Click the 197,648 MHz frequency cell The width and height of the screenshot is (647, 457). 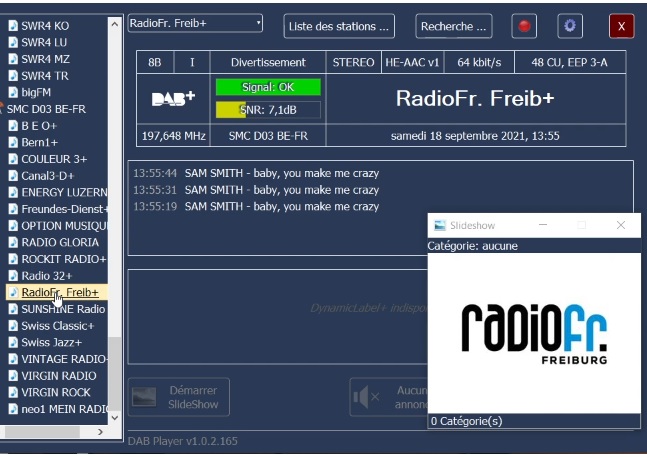pyautogui.click(x=174, y=136)
